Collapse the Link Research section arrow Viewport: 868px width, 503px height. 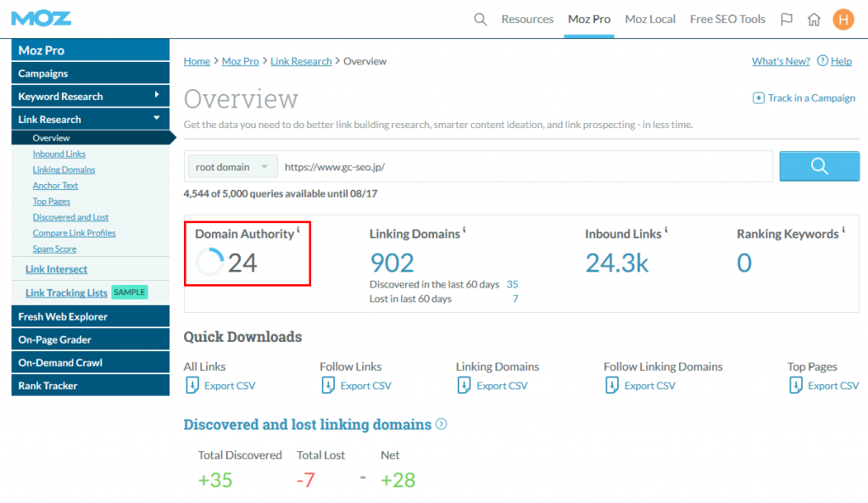[x=157, y=118]
